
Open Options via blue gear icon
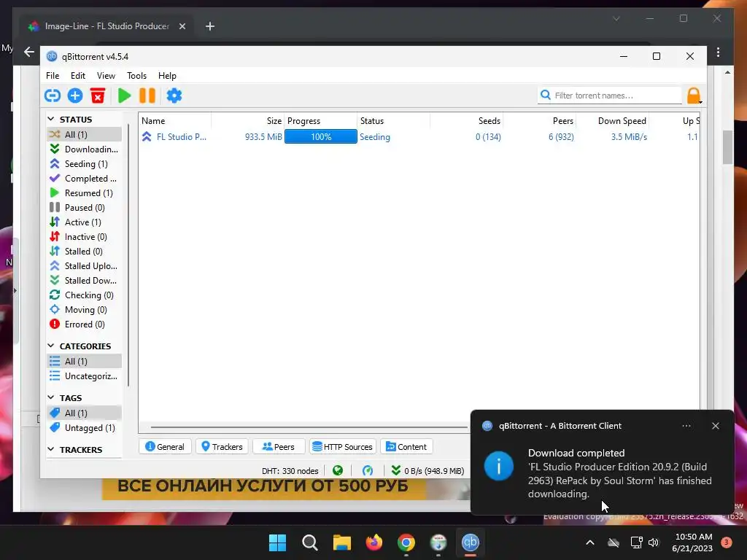click(x=174, y=96)
